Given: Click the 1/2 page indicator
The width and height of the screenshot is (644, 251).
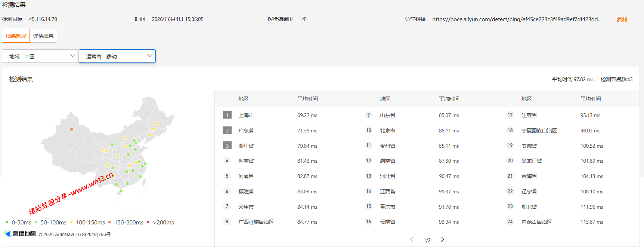Looking at the screenshot, I should click(427, 240).
